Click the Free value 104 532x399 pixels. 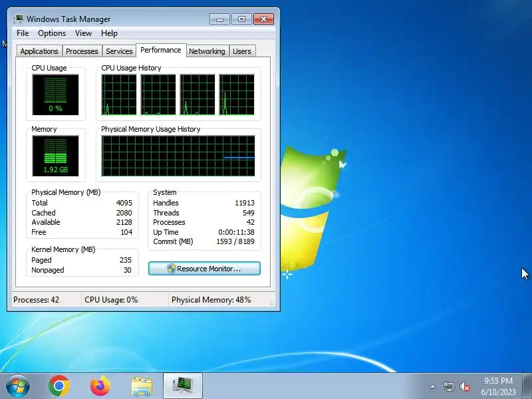tap(126, 232)
